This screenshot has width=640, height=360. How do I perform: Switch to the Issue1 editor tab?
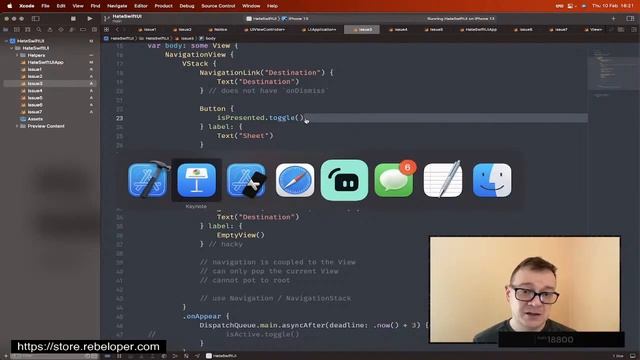click(x=147, y=29)
